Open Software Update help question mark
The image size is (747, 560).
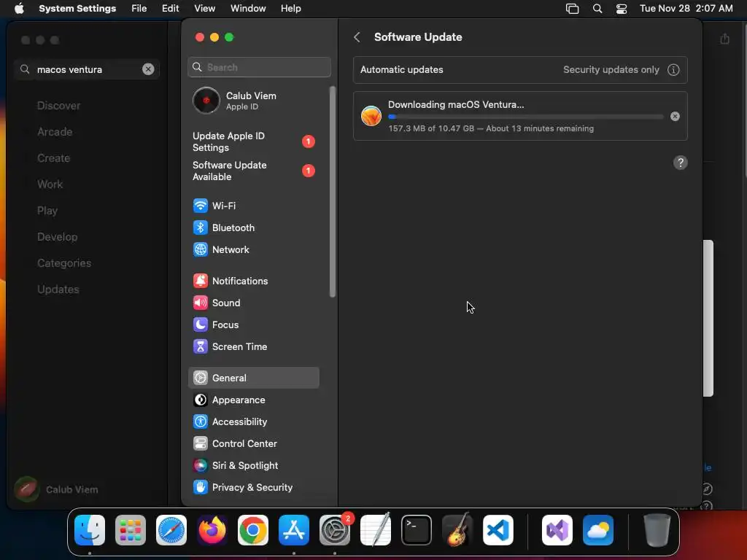[681, 163]
